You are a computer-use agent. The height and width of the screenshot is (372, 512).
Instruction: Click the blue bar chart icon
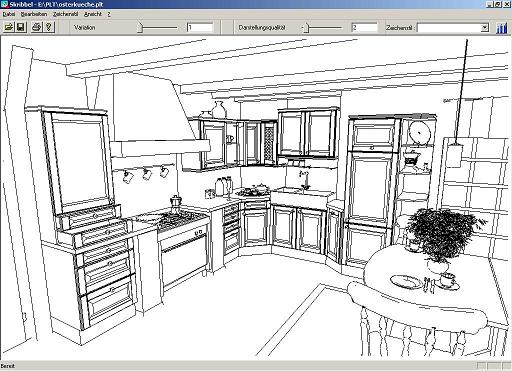click(502, 28)
